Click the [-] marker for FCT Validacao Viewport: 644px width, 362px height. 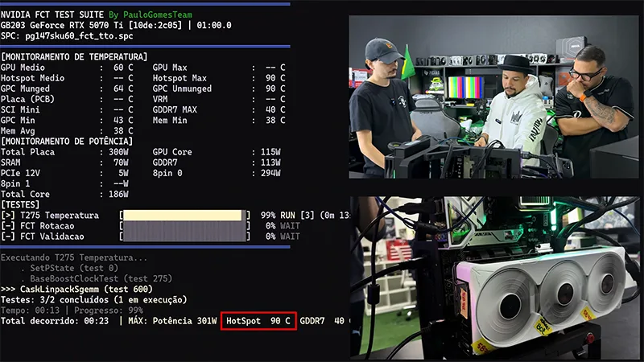coord(8,237)
